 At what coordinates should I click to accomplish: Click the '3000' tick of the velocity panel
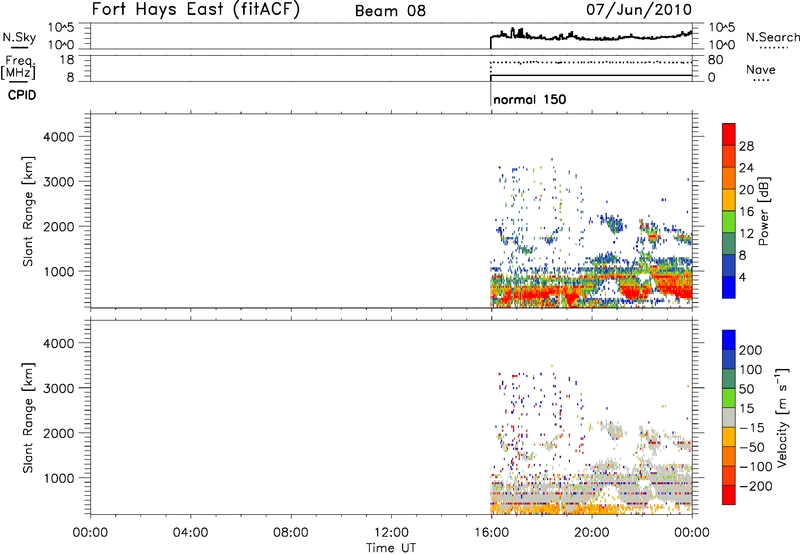[59, 388]
